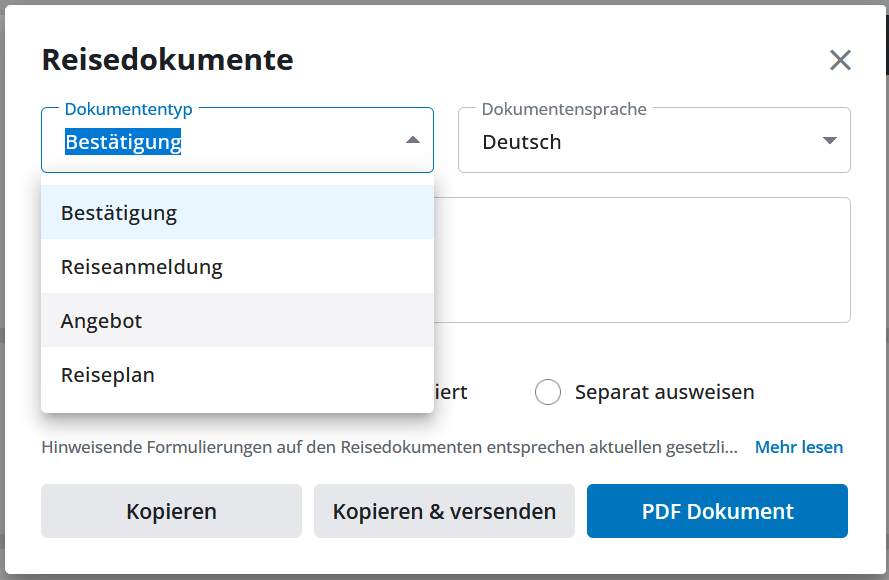Enable the Separat ausweisen radio button
The height and width of the screenshot is (580, 889).
tap(548, 392)
